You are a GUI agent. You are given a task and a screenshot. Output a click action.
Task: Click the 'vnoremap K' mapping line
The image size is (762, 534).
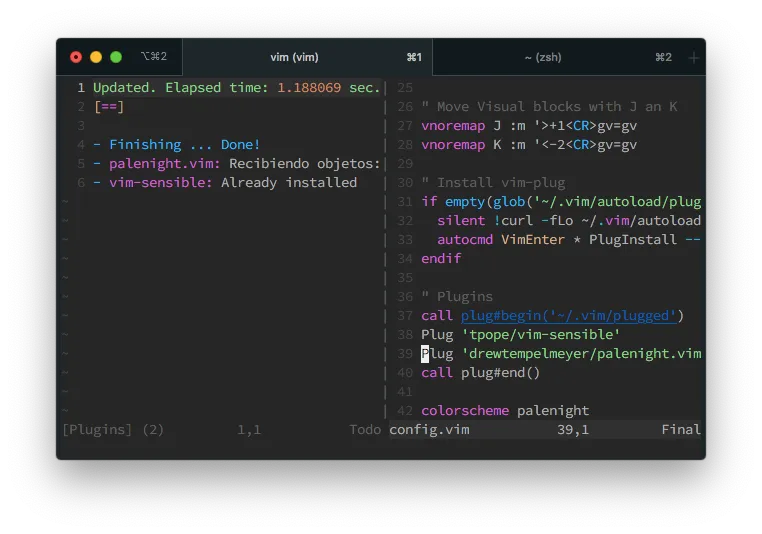(529, 144)
